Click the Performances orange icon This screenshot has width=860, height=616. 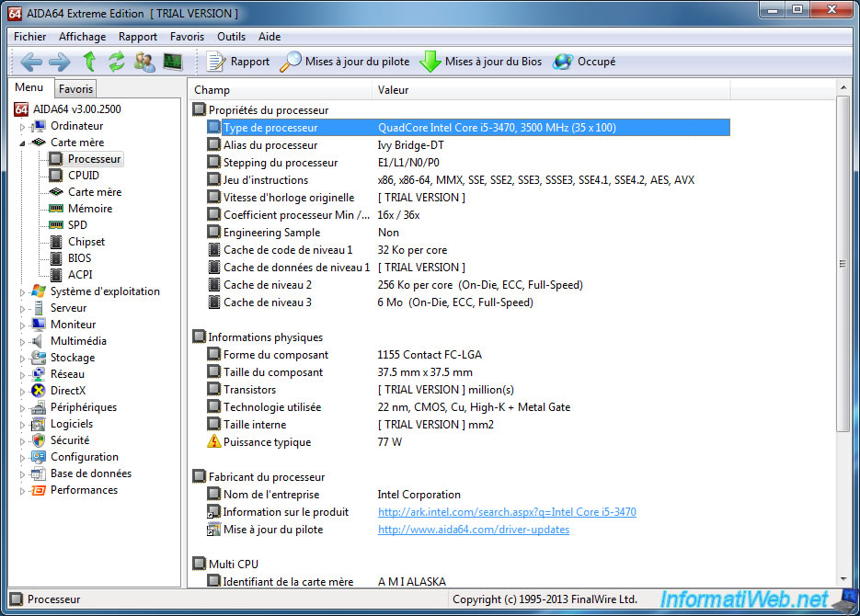(x=39, y=490)
